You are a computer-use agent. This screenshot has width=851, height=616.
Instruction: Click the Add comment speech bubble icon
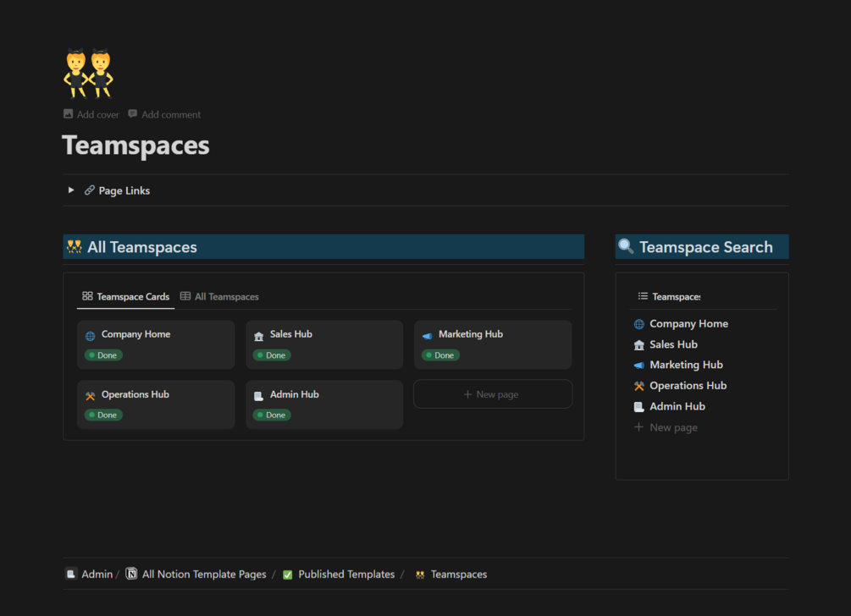pyautogui.click(x=132, y=114)
